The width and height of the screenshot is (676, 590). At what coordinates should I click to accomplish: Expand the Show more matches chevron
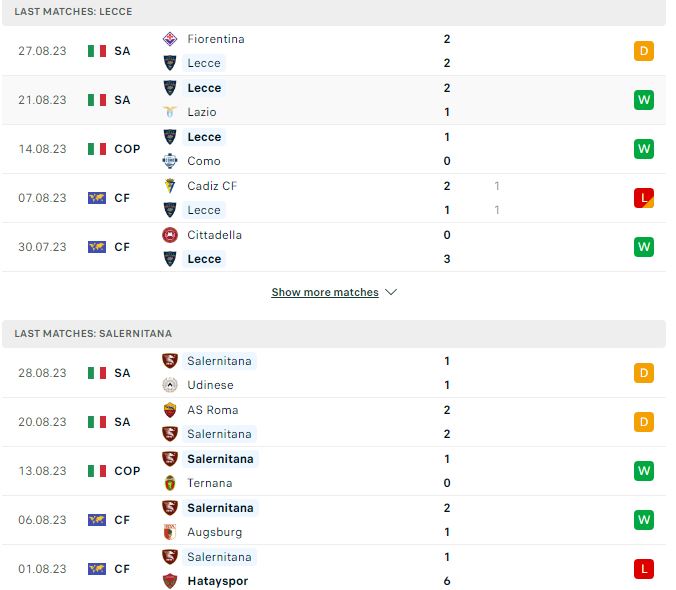click(x=391, y=292)
